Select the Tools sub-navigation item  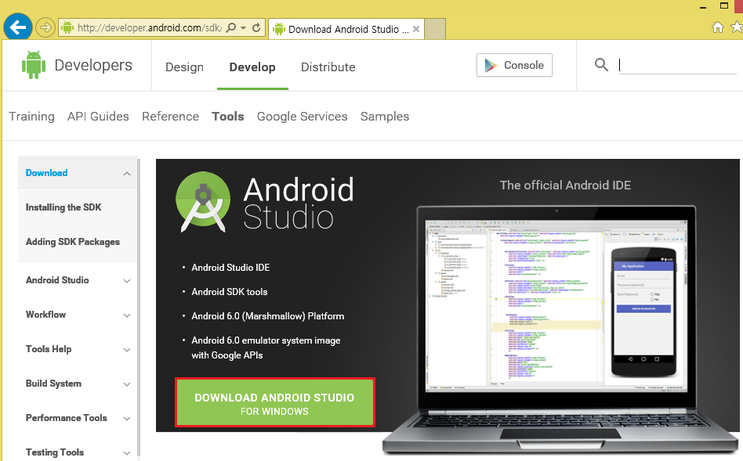click(x=228, y=116)
